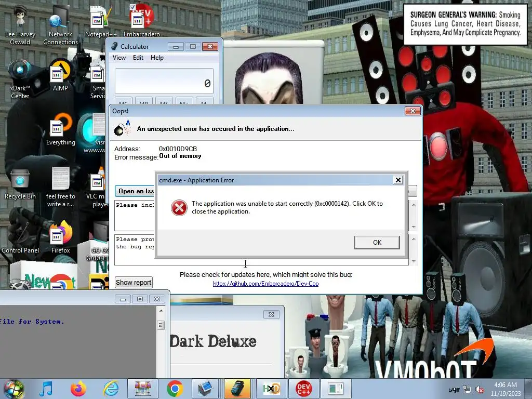Click the bomb icon in Oops dialog
The image size is (532, 399).
[x=122, y=128]
